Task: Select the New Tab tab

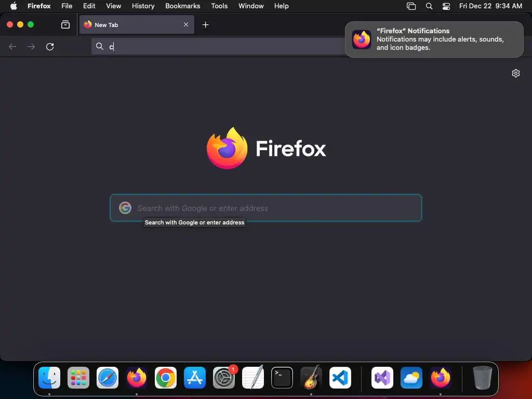Action: 137,24
